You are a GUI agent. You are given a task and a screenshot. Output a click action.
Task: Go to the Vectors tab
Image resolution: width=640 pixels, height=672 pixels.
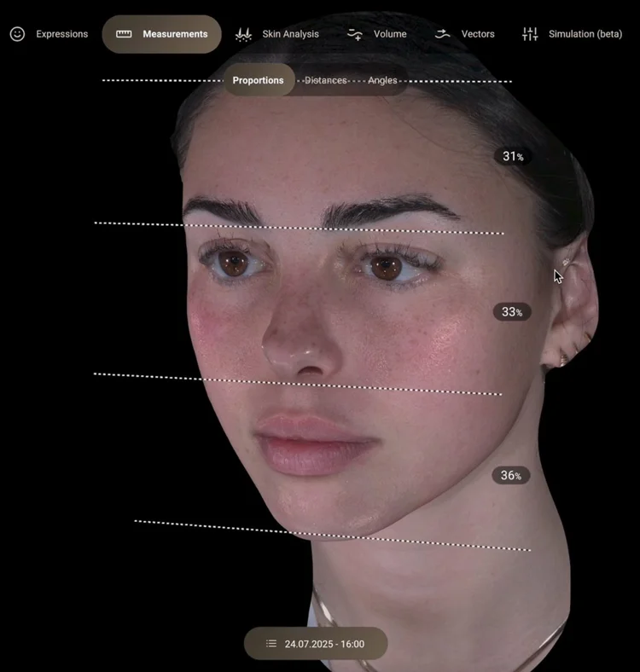[464, 34]
